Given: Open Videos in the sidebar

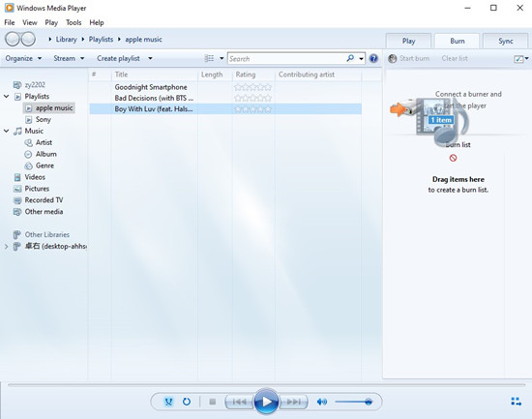Looking at the screenshot, I should click(29, 177).
